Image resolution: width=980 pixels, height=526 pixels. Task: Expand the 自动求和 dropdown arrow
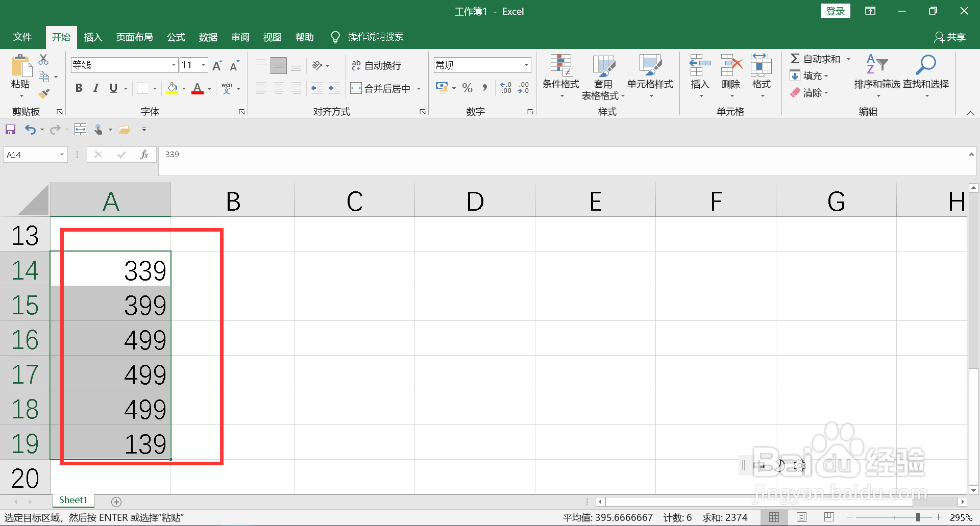click(x=848, y=59)
